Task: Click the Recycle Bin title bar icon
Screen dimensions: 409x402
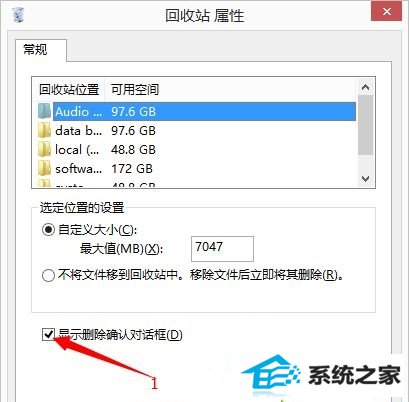Action: coord(18,15)
